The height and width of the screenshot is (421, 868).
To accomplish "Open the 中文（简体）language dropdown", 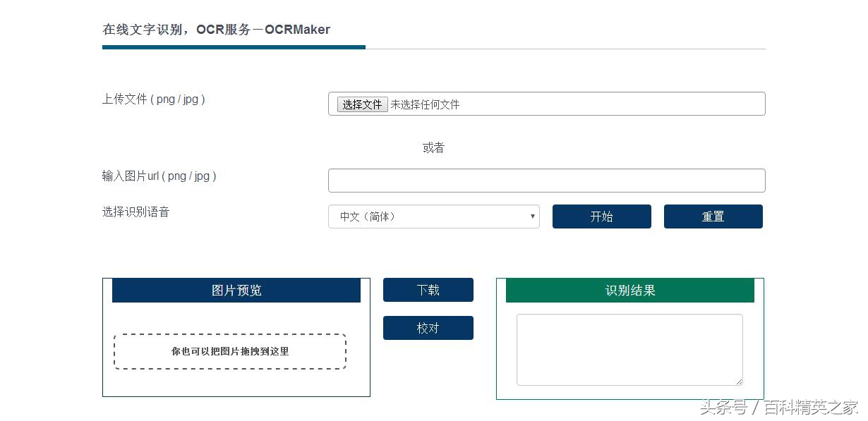I will 423,216.
